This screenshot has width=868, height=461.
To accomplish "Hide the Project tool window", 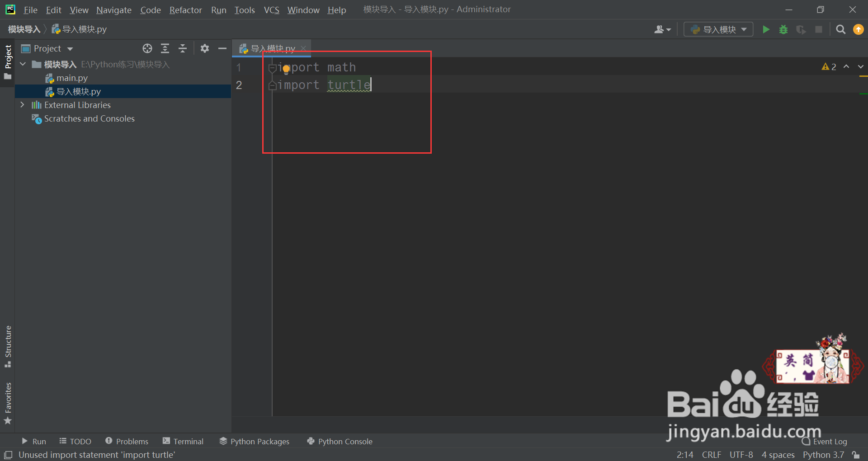I will coord(222,48).
